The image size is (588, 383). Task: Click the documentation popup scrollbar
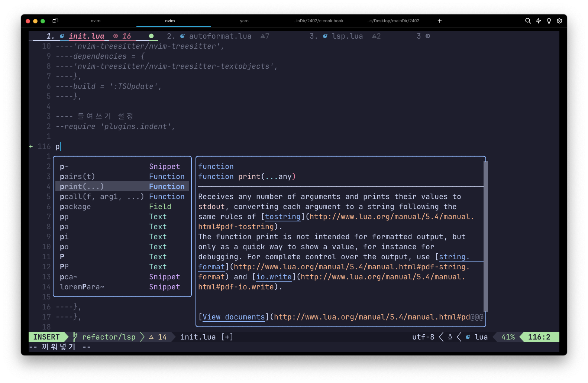pyautogui.click(x=485, y=236)
